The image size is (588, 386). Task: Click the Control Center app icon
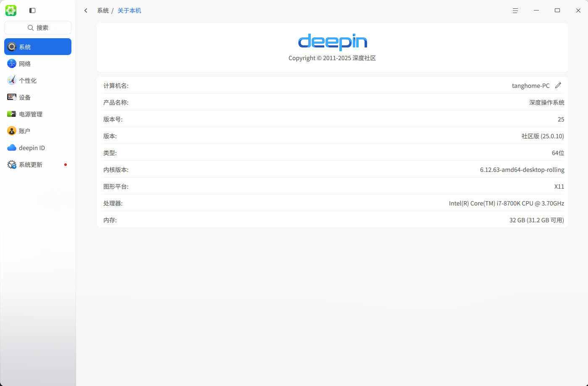click(x=11, y=11)
